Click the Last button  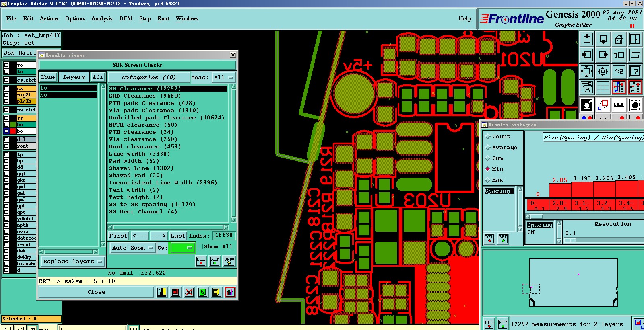point(178,236)
